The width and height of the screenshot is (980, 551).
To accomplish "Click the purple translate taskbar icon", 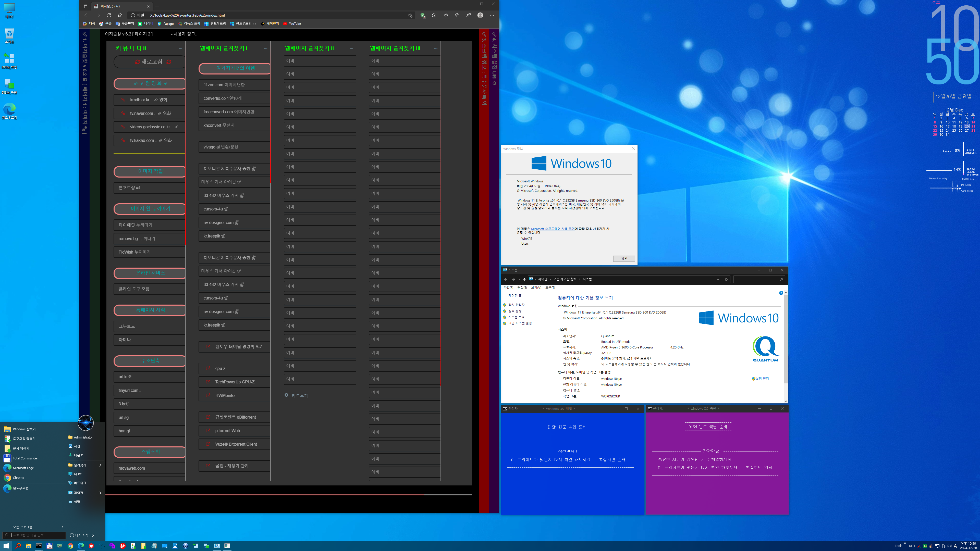I will 112,546.
